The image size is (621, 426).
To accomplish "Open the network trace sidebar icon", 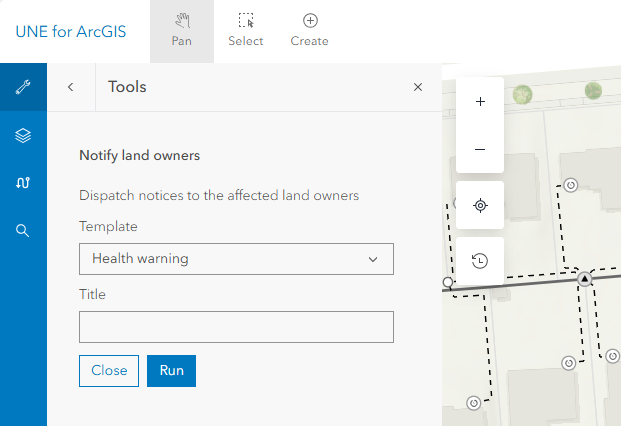I will click(x=23, y=183).
